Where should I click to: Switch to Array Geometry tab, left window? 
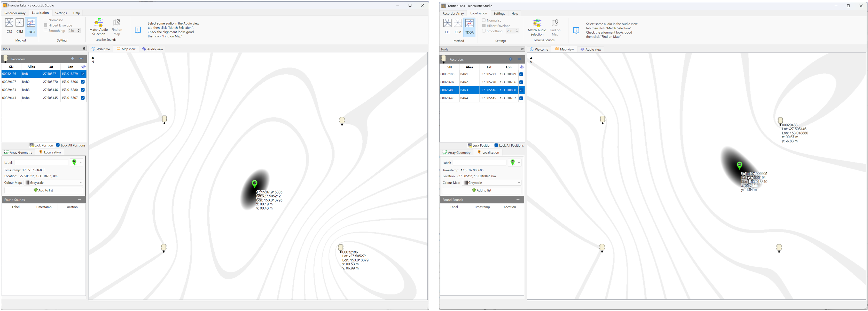coord(18,153)
